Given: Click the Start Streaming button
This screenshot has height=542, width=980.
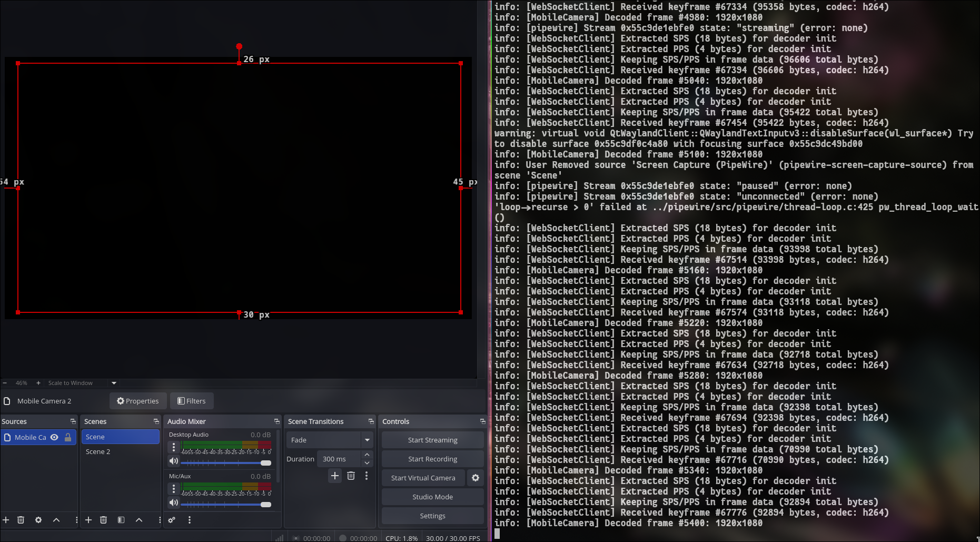Looking at the screenshot, I should coord(432,439).
